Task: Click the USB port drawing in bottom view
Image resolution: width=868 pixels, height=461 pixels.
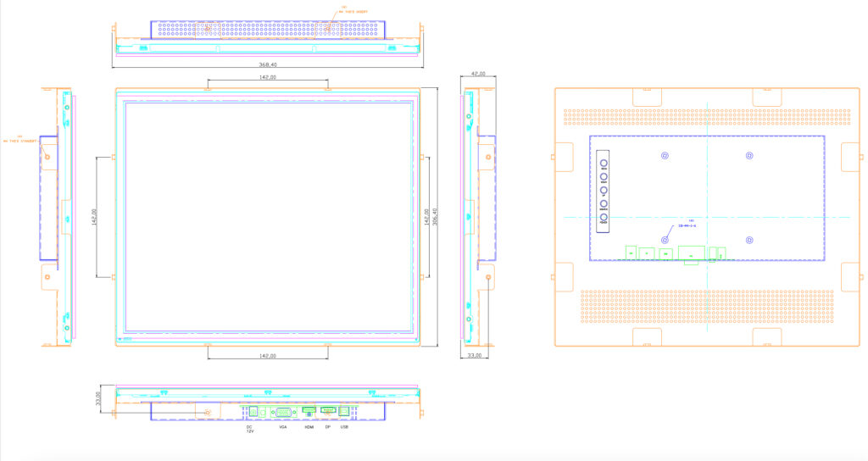Action: (x=344, y=411)
